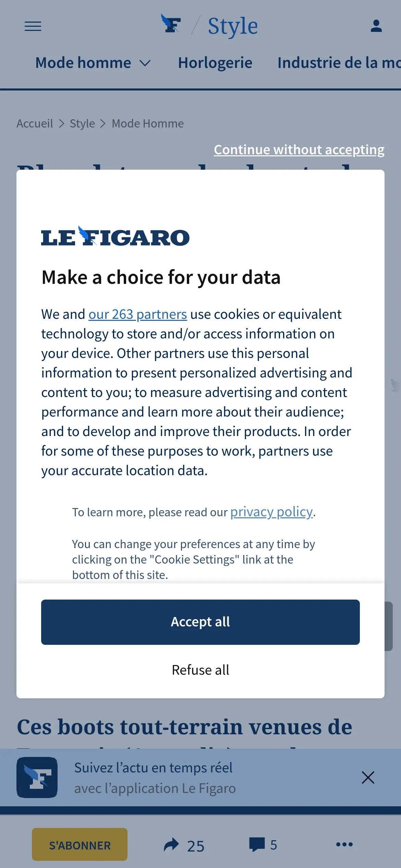Expand the Mode homme dropdown chevron

pos(145,63)
